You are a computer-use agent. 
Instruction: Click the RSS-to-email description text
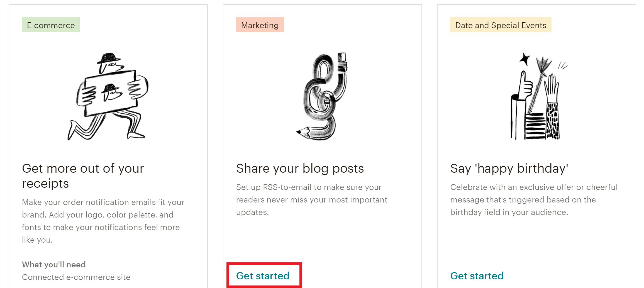coord(312,200)
